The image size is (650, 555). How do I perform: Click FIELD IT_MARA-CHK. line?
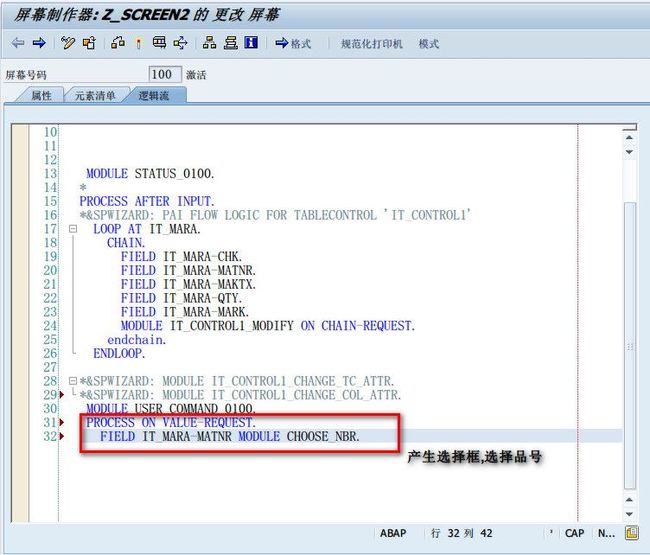(181, 257)
